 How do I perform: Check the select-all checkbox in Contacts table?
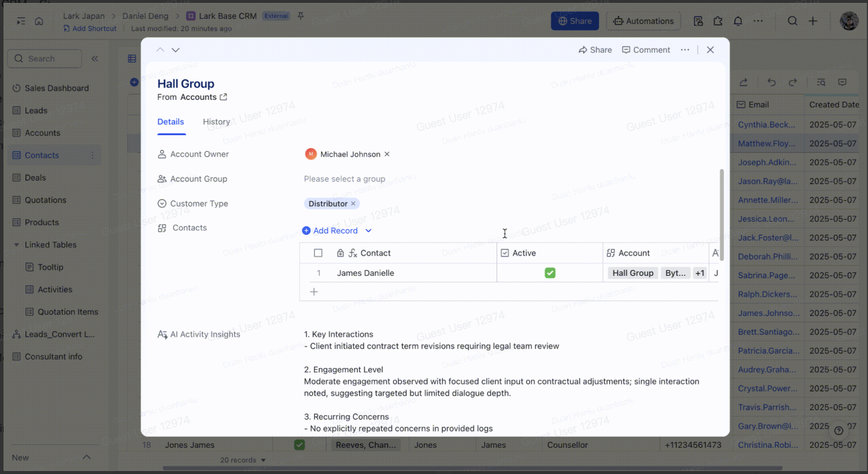(318, 253)
